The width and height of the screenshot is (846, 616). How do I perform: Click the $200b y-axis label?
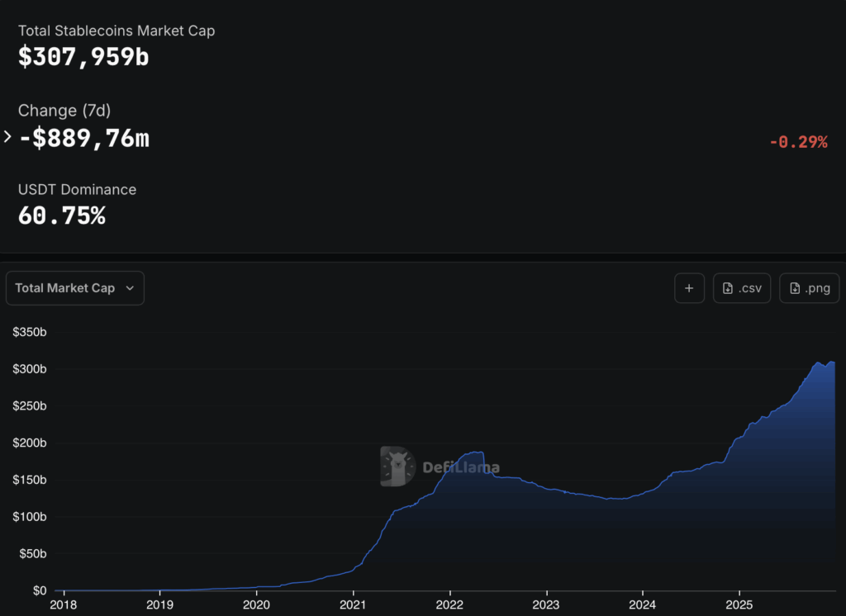click(x=30, y=443)
